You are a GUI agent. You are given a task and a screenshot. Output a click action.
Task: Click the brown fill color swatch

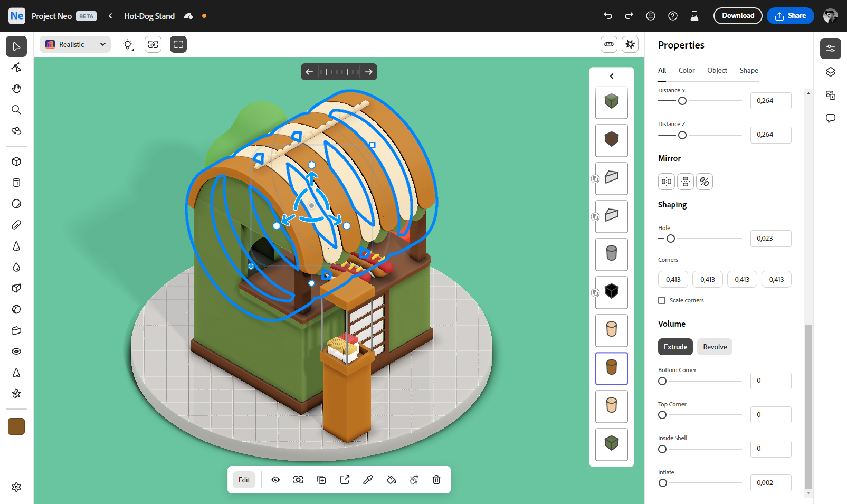[x=16, y=426]
